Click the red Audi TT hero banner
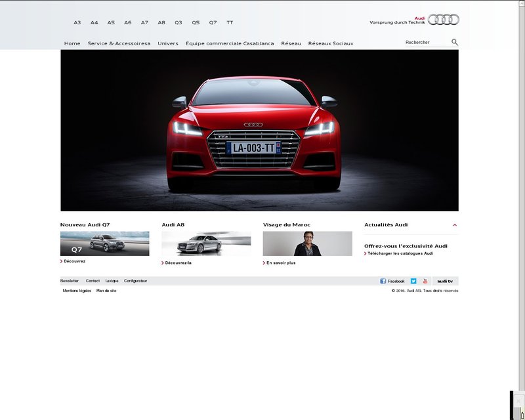Viewport: 525px width, 420px height. click(259, 131)
